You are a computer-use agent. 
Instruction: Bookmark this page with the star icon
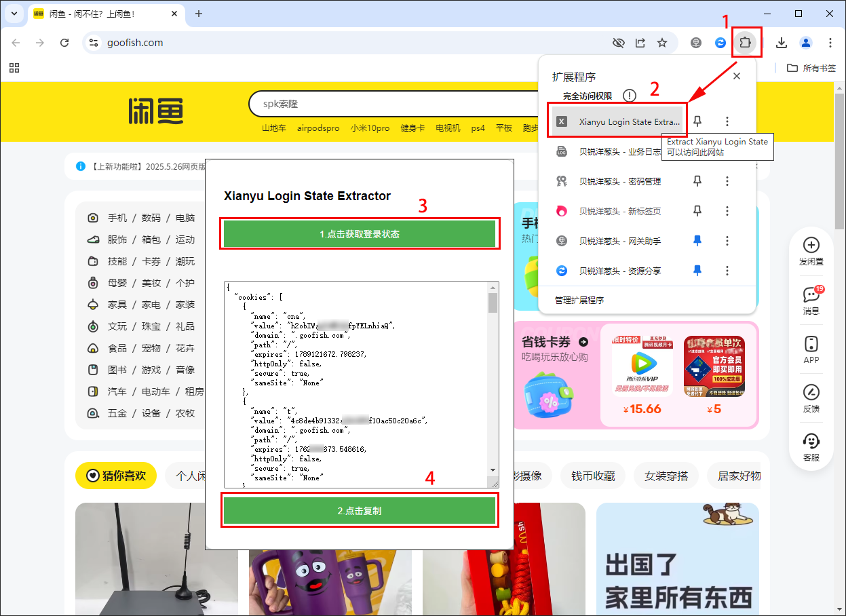coord(662,43)
